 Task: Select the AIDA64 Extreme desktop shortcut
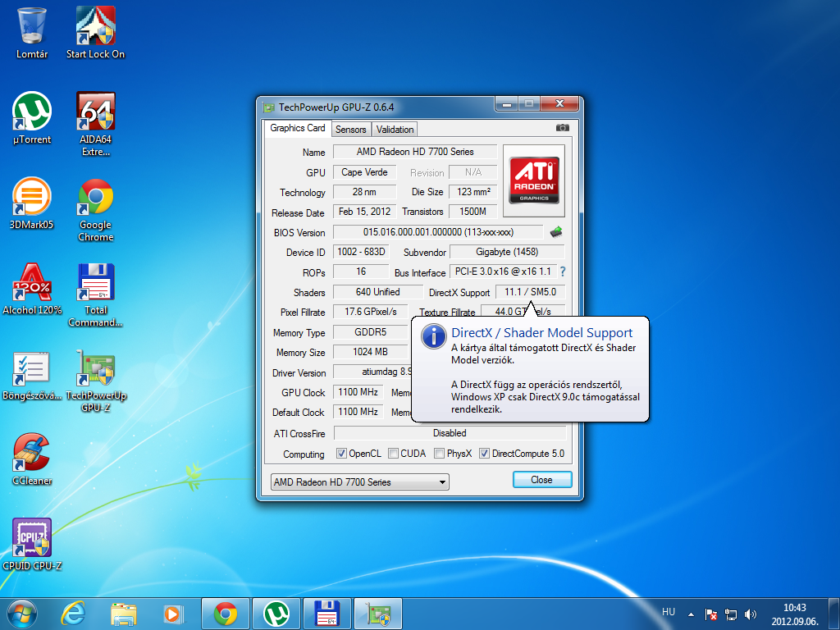pyautogui.click(x=95, y=125)
